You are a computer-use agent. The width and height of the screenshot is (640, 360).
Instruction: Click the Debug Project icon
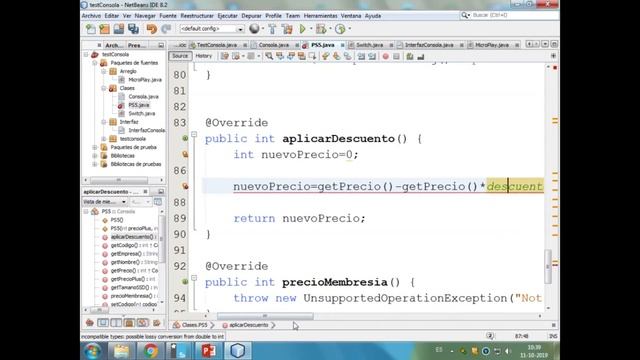tap(321, 29)
